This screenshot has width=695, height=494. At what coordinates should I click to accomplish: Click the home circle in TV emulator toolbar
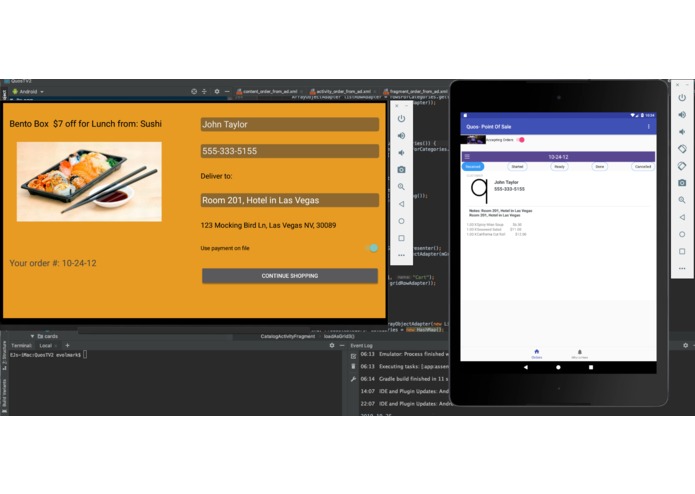401,221
